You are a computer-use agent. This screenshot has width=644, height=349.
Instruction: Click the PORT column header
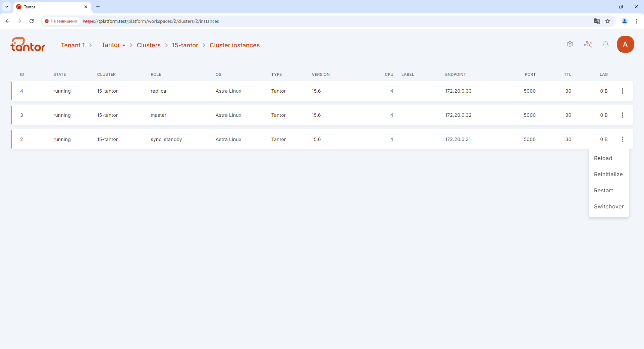click(x=530, y=74)
